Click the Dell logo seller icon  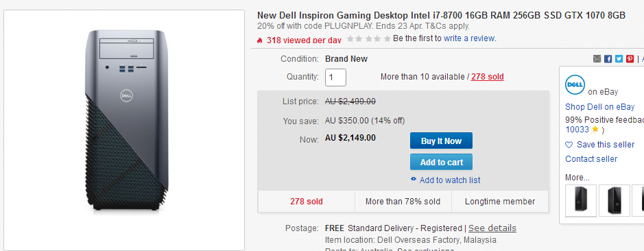[x=575, y=85]
